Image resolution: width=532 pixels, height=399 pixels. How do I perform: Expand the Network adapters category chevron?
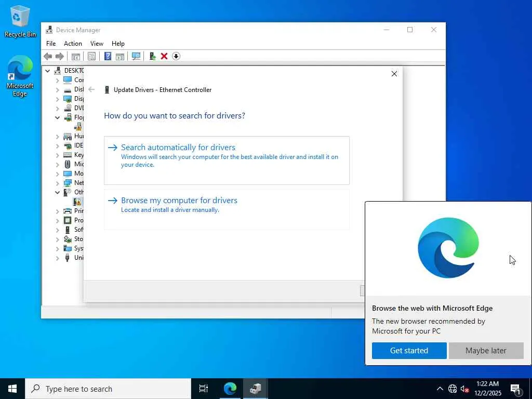(x=57, y=183)
